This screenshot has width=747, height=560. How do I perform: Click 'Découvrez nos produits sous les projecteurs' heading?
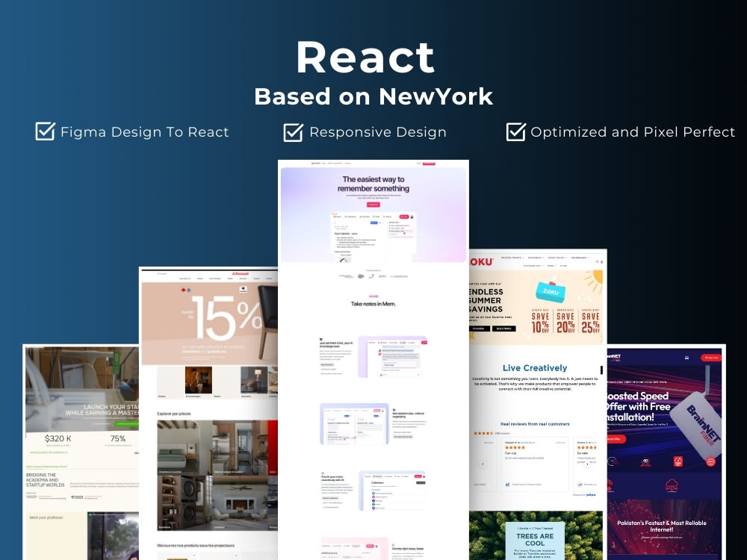click(x=196, y=545)
